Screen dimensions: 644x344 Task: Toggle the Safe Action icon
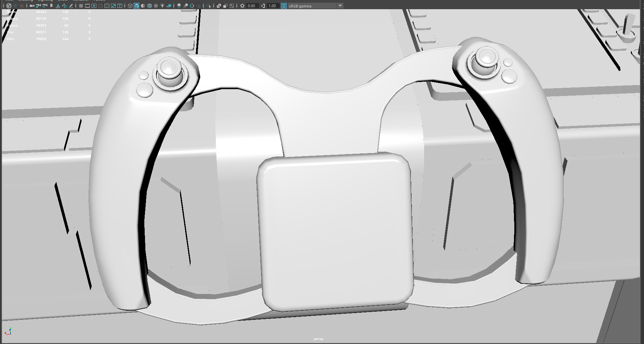(x=113, y=6)
